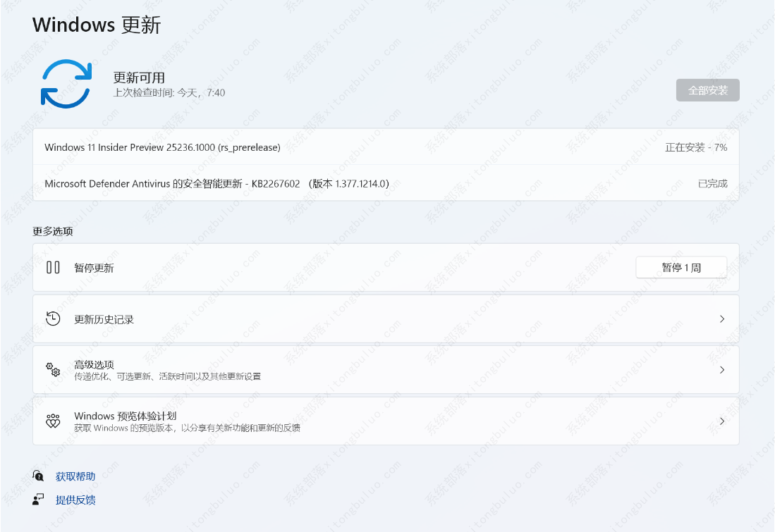Expand the 更新历史记录 section
775x532 pixels.
(722, 318)
